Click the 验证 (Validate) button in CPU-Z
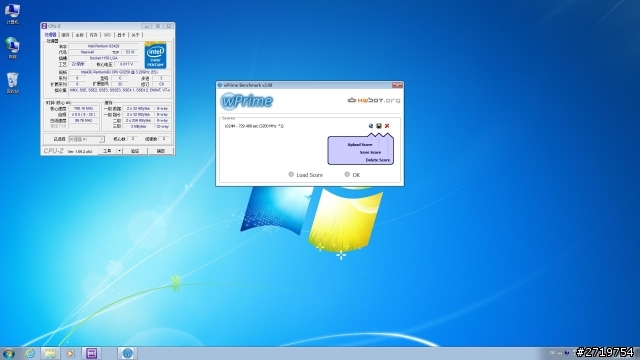 [135, 151]
